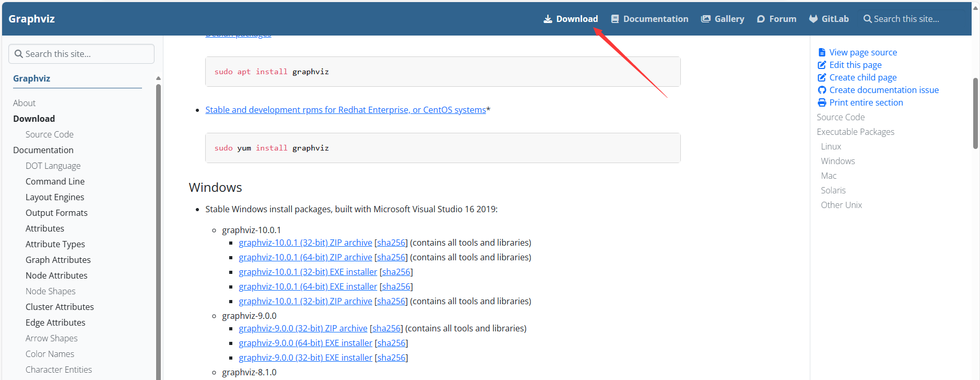This screenshot has width=980, height=380.
Task: Click View page source link
Action: 863,52
